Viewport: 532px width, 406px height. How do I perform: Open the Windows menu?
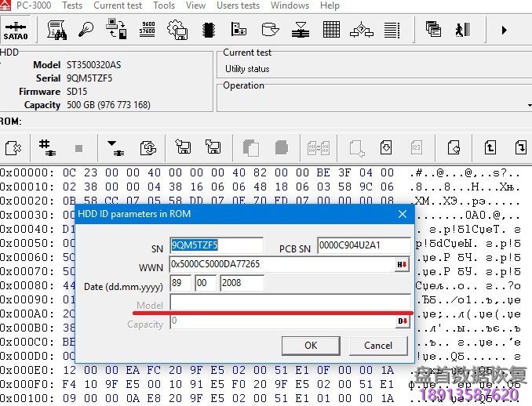[290, 5]
